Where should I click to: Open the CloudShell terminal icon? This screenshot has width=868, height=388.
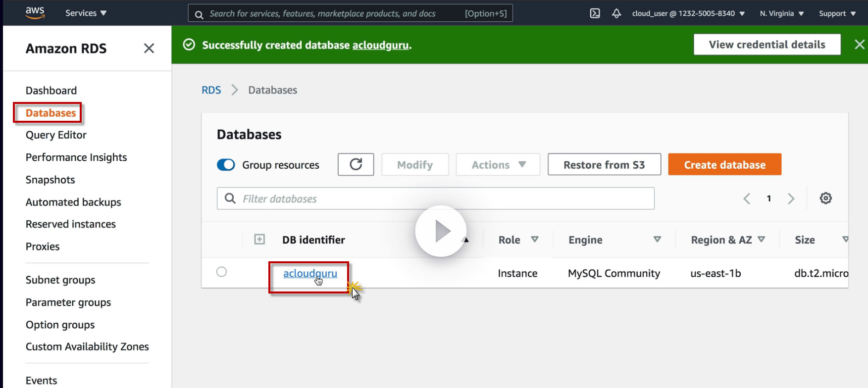pos(595,13)
